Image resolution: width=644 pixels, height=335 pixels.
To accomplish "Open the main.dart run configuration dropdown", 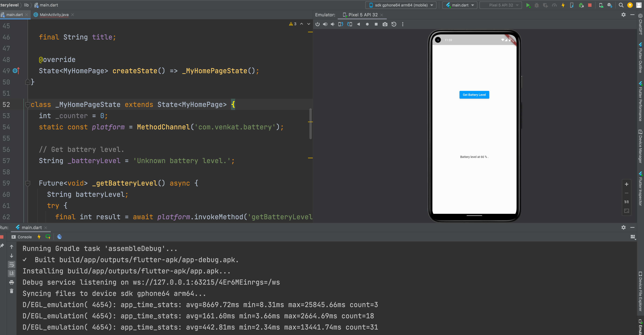I will pos(460,5).
